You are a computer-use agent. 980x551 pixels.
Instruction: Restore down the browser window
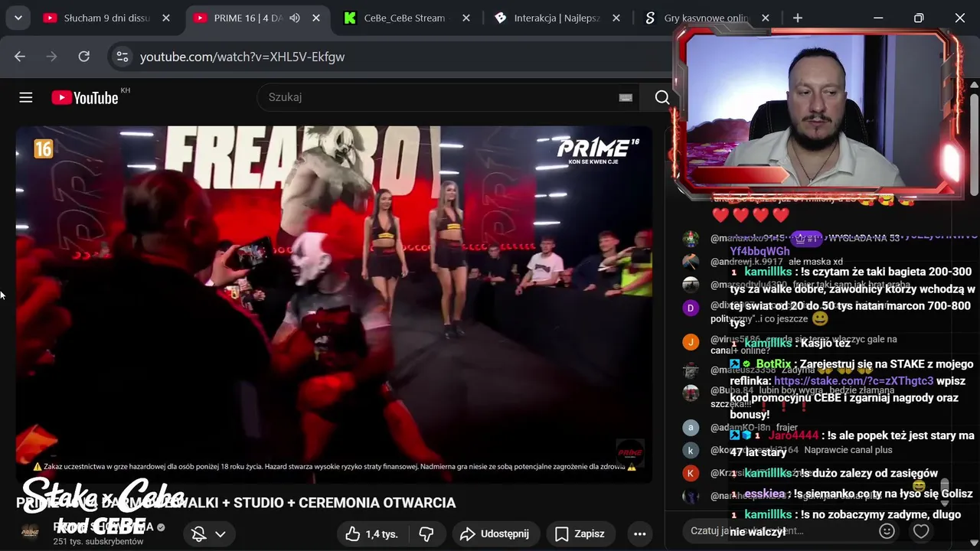[919, 18]
